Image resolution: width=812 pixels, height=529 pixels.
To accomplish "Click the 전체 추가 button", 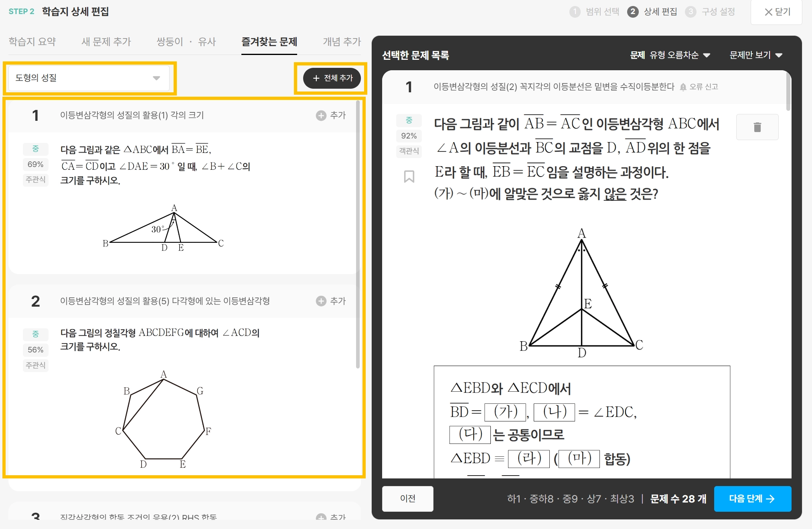I will click(332, 78).
